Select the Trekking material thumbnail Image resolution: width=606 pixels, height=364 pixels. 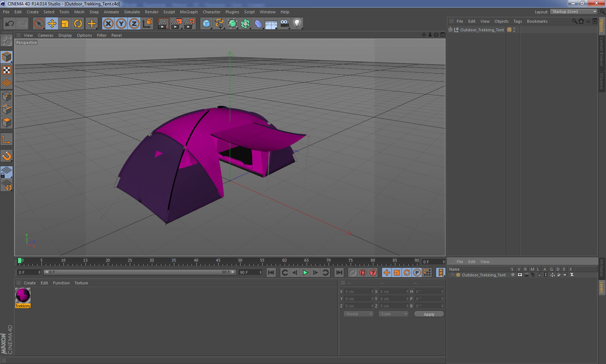pos(23,296)
